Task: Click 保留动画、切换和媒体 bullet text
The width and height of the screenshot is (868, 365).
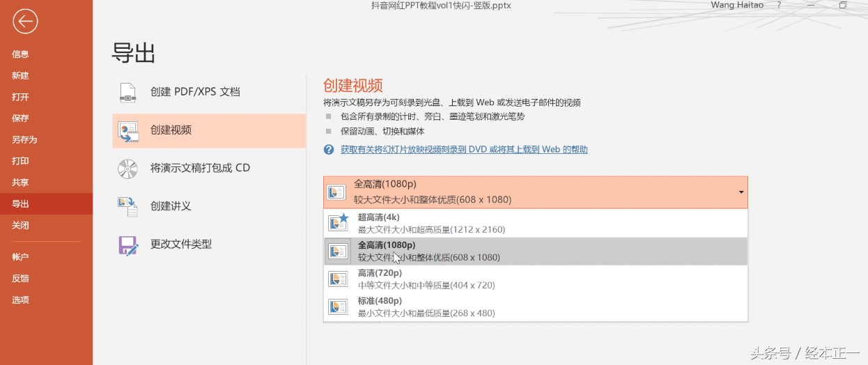Action: [x=382, y=131]
